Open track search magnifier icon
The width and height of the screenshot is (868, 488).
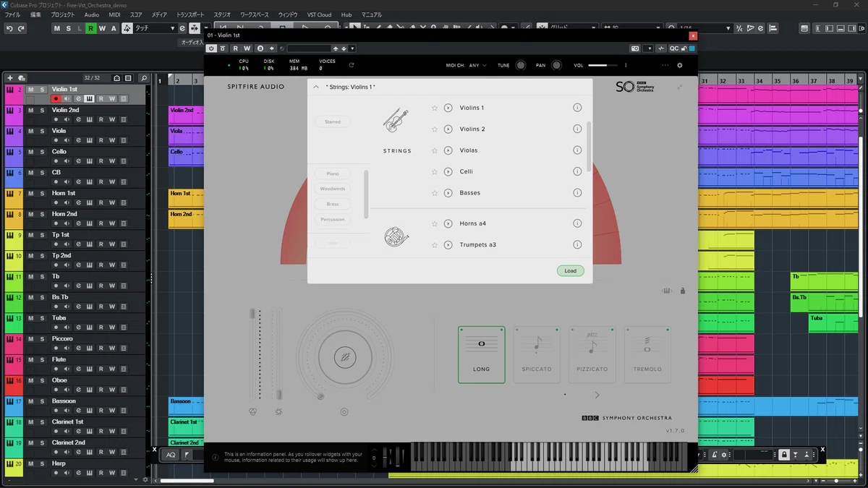point(143,78)
